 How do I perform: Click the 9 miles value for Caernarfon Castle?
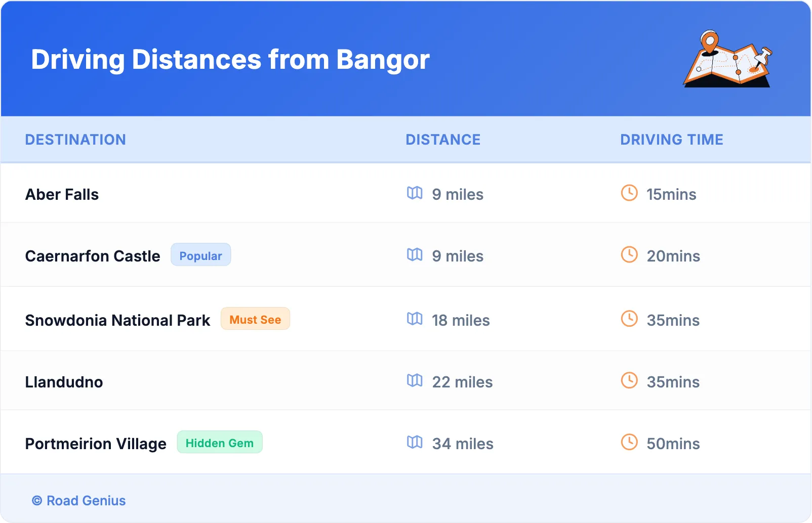tap(458, 256)
